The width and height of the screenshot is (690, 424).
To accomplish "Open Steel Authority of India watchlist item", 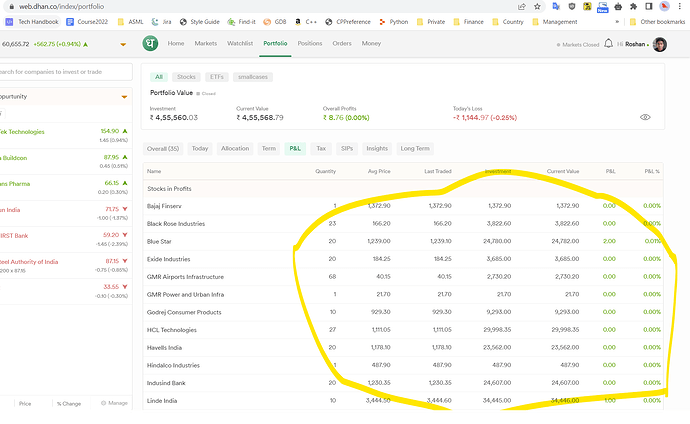I will (x=65, y=265).
